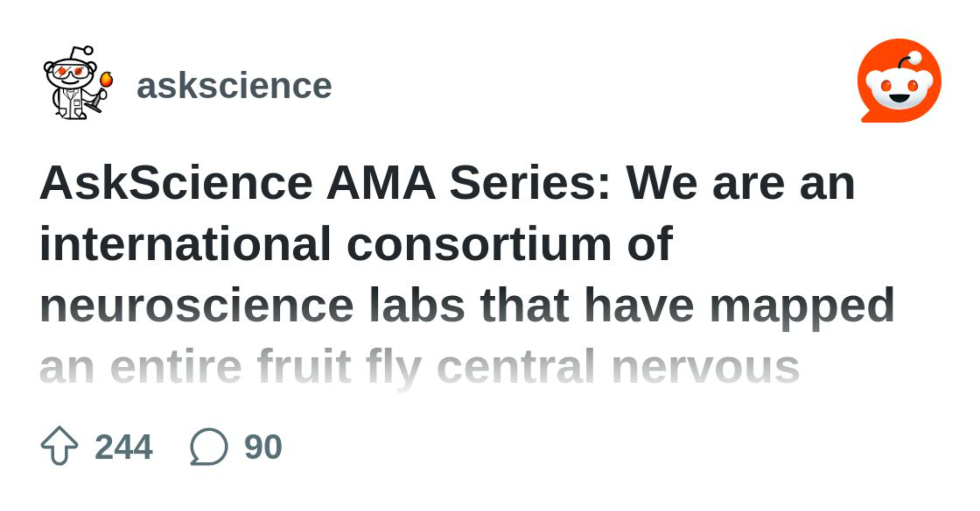Click the word 'Series:' in the title
This screenshot has height=511, width=980.
tap(530, 183)
